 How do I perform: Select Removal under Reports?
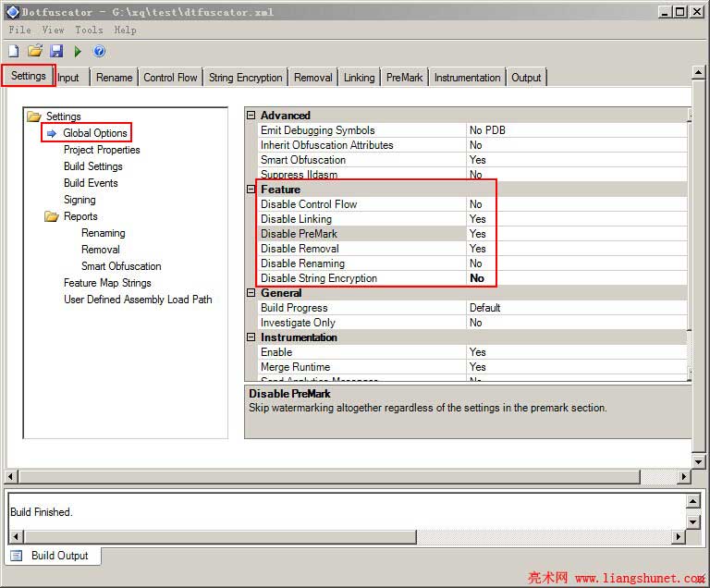click(101, 250)
